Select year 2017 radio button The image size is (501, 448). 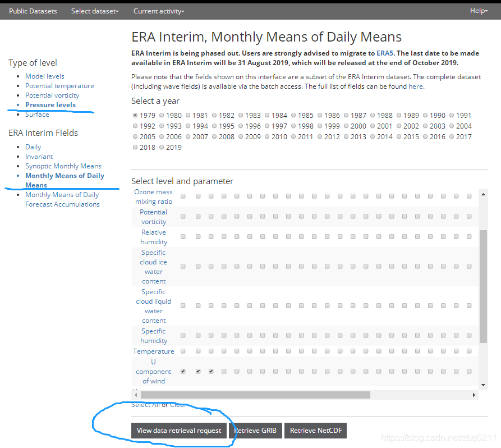[452, 136]
